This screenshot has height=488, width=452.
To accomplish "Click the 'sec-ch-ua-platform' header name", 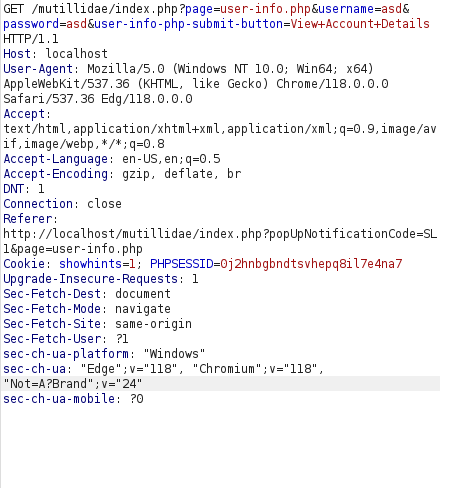I will click(x=66, y=354).
